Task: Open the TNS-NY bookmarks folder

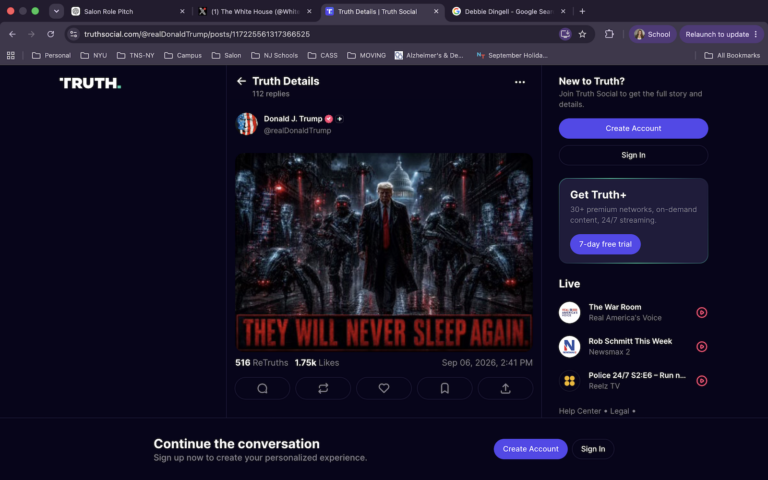Action: 135,55
